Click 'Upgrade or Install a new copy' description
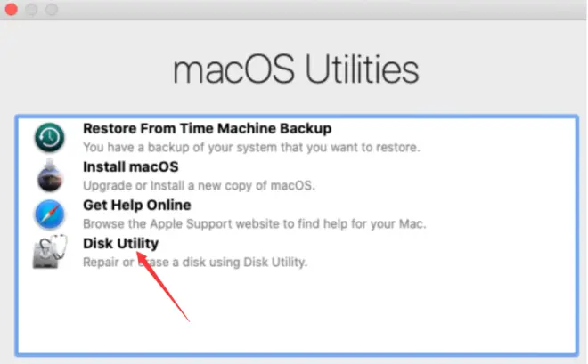 click(199, 185)
